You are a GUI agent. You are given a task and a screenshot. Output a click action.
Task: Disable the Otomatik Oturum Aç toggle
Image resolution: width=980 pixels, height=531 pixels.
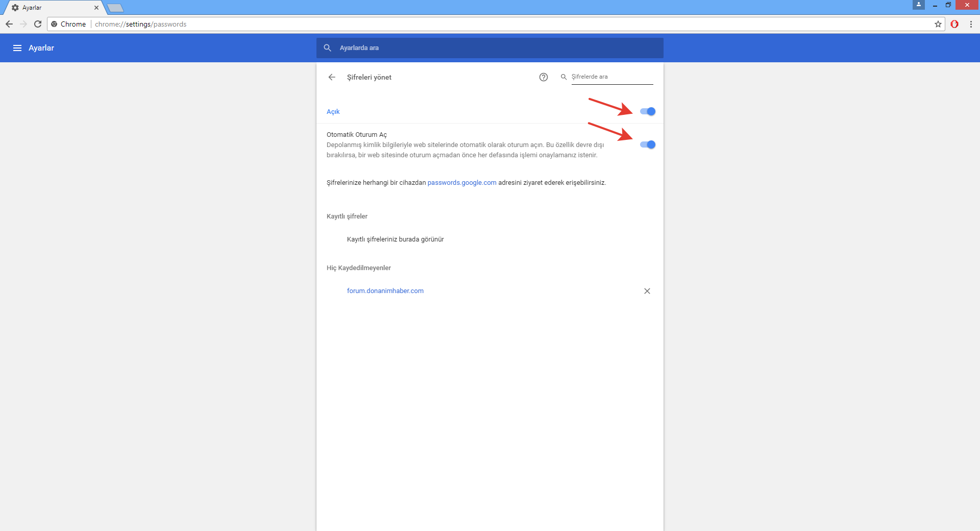[x=648, y=144]
